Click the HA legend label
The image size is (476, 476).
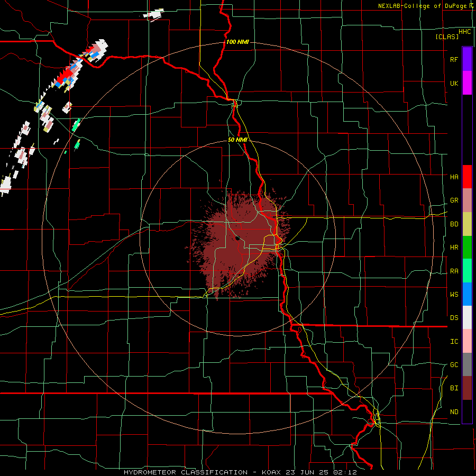454,177
